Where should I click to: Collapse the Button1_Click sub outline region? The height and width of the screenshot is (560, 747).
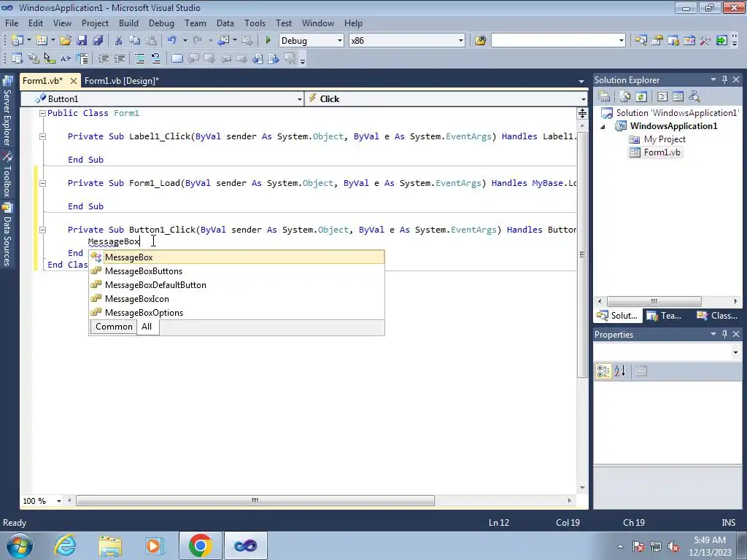click(42, 230)
